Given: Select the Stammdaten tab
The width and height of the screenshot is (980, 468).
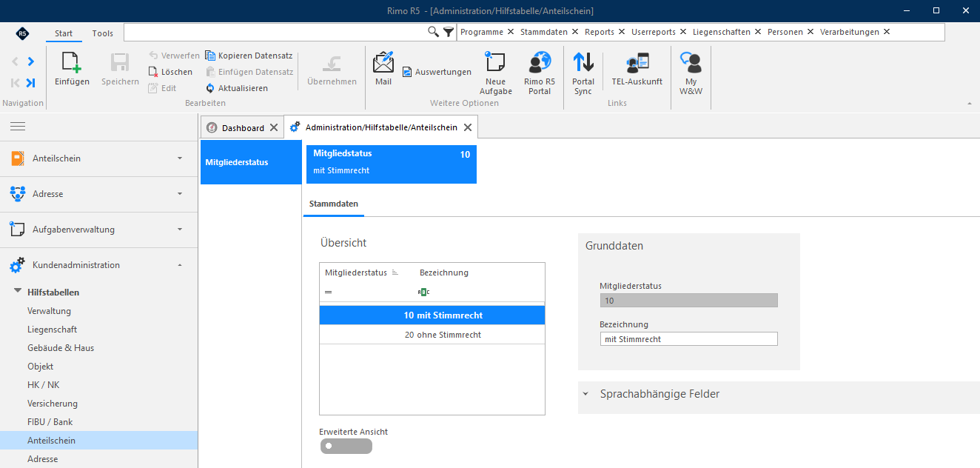Looking at the screenshot, I should tap(334, 203).
